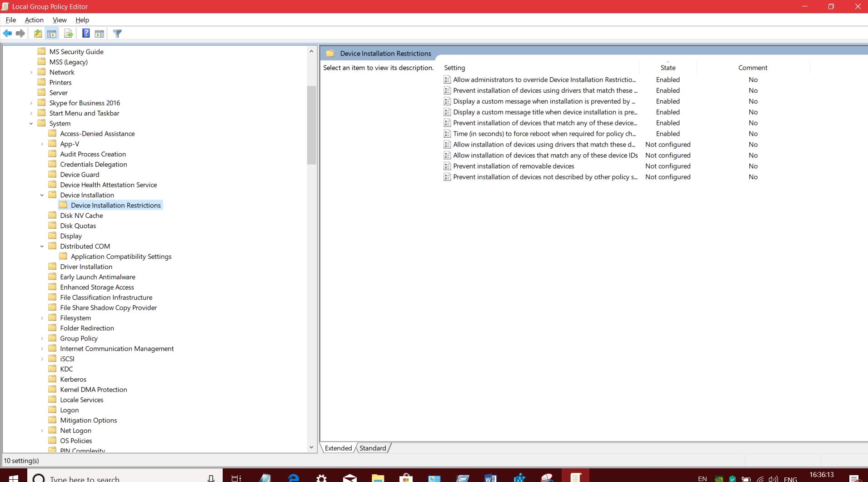
Task: Expand the Group Policy tree node
Action: click(42, 338)
